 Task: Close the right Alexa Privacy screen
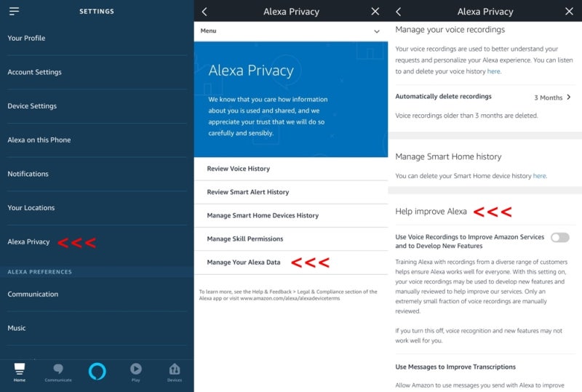click(569, 12)
